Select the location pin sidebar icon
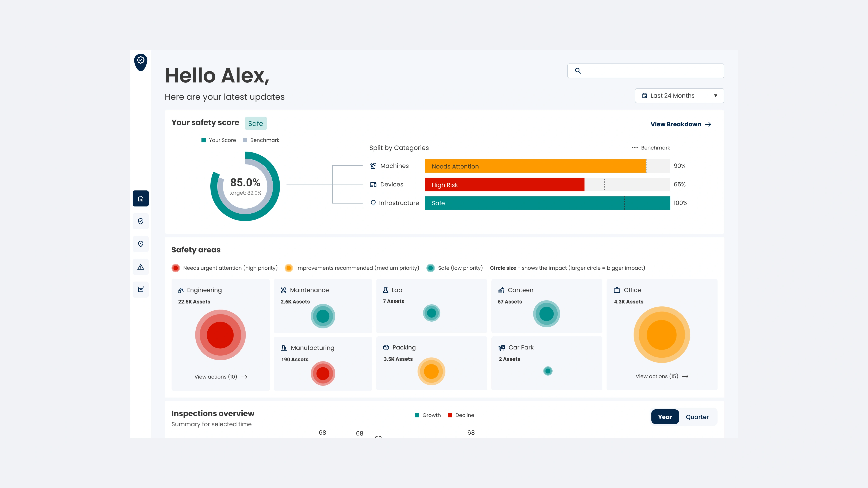The height and width of the screenshot is (488, 868). (x=141, y=244)
